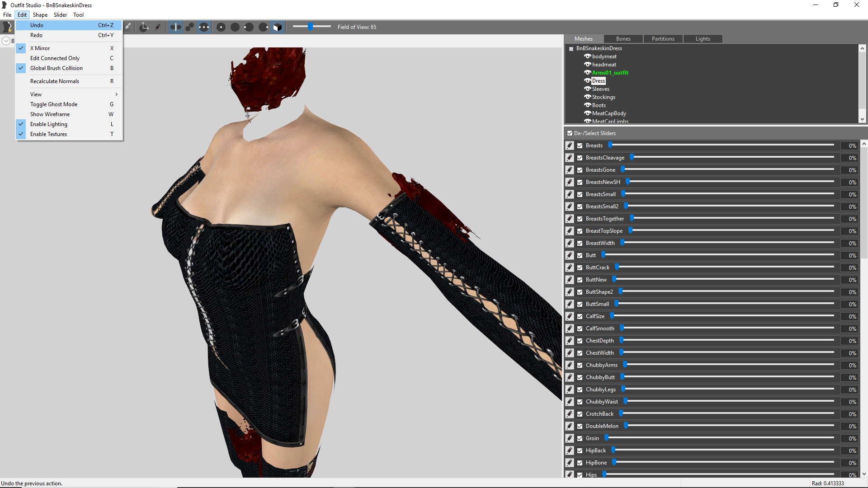The image size is (868, 488).
Task: Edit the Breasts slider with pencil icon
Action: click(570, 145)
